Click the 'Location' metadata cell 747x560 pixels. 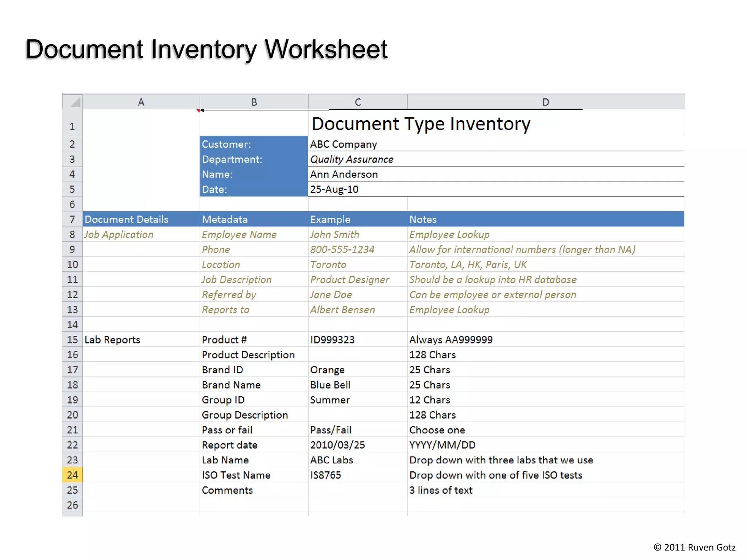254,264
